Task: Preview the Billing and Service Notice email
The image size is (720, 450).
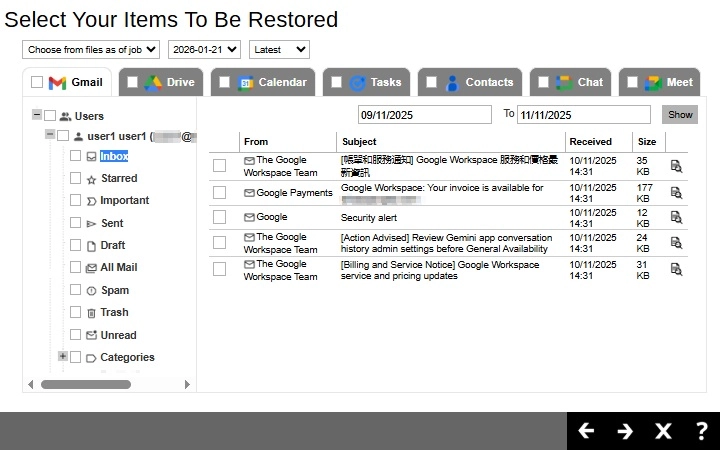Action: (676, 270)
